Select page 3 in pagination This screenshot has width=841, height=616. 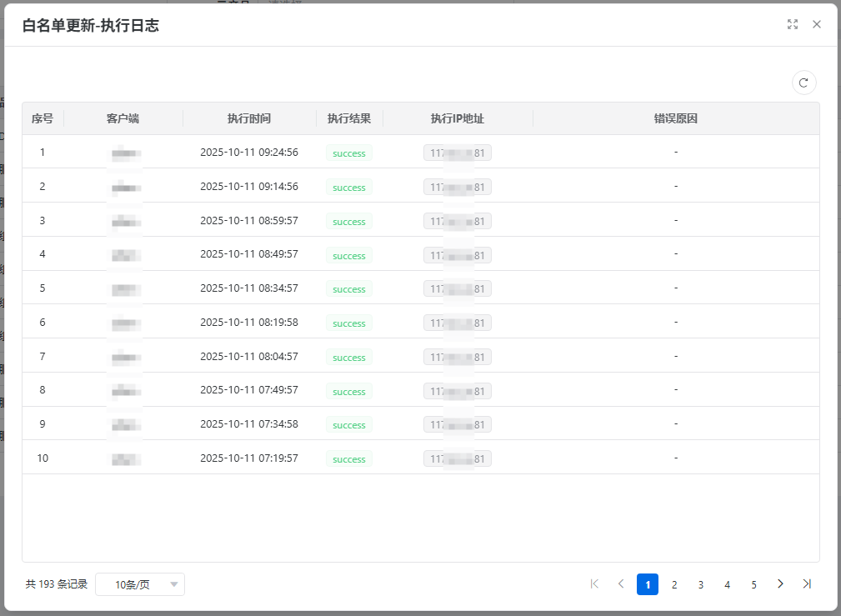tap(701, 584)
